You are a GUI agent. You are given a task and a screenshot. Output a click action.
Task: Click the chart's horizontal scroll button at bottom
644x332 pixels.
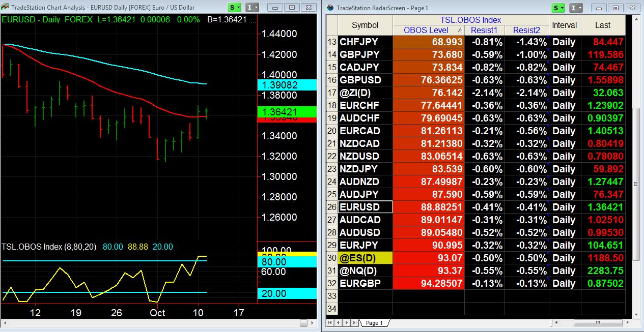click(303, 323)
